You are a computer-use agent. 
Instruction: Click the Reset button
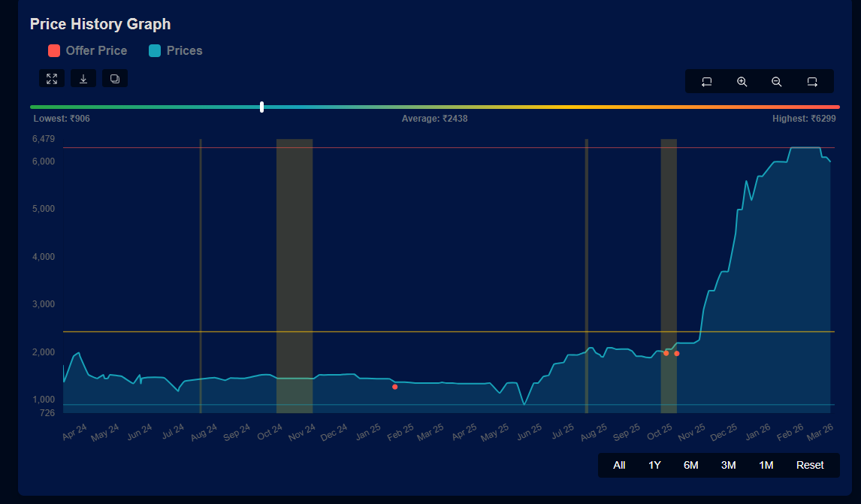(810, 465)
